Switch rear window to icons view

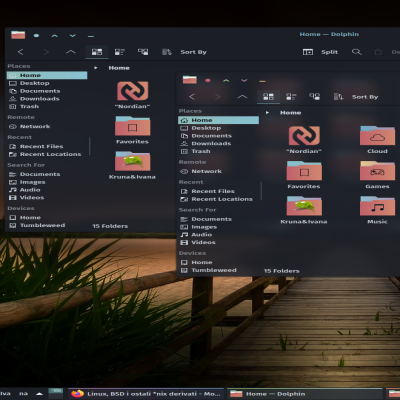(x=97, y=52)
